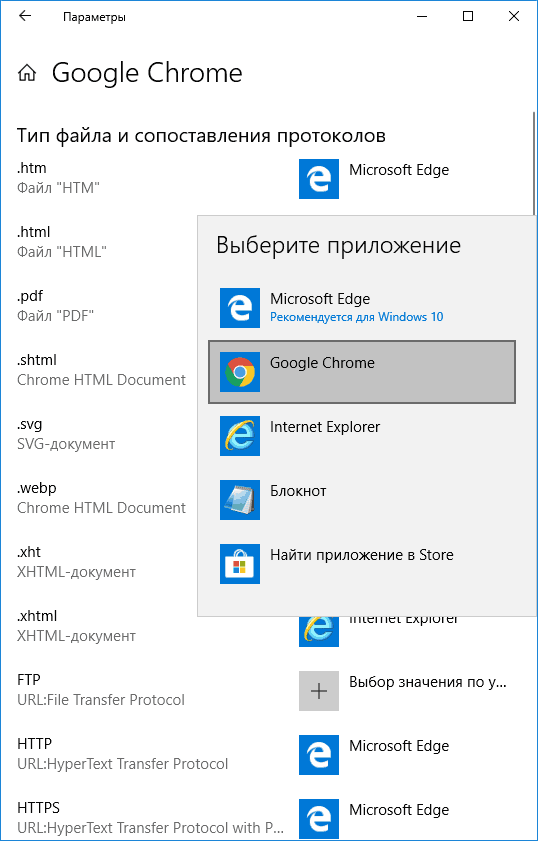This screenshot has height=841, width=538.
Task: Click Microsoft Edge icon in HTTPS row
Action: 319,818
